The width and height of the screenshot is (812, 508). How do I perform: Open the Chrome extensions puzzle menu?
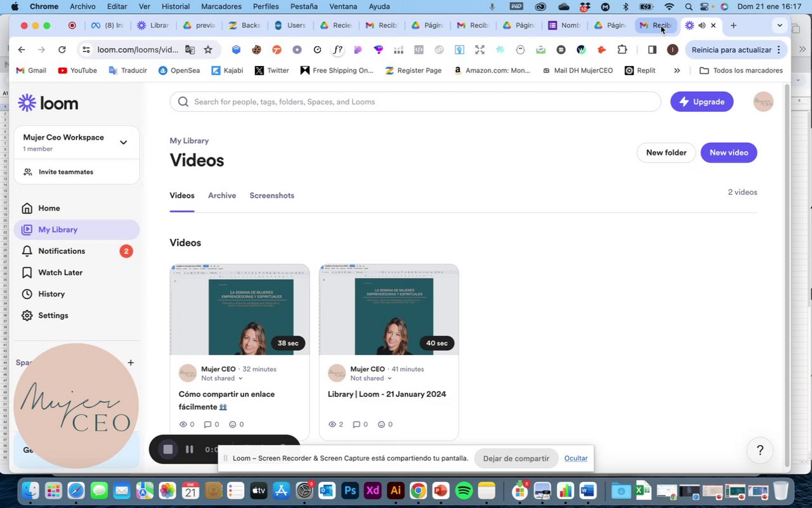point(622,50)
